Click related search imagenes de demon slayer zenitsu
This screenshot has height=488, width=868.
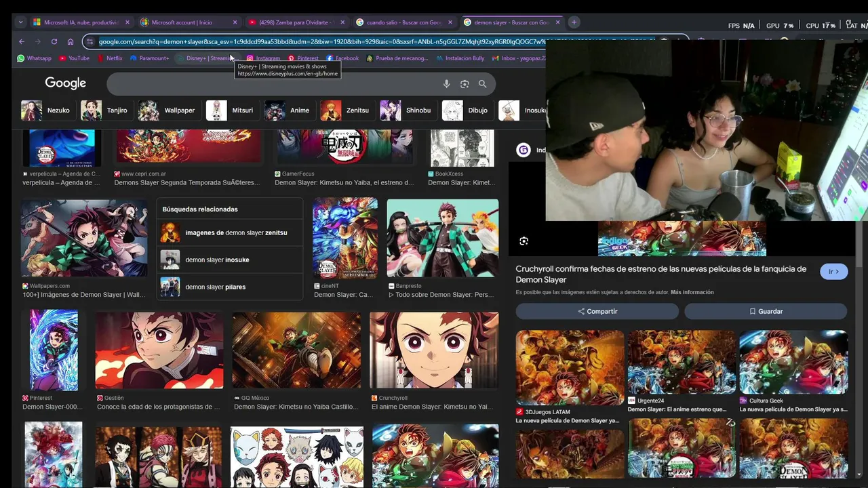pyautogui.click(x=229, y=232)
